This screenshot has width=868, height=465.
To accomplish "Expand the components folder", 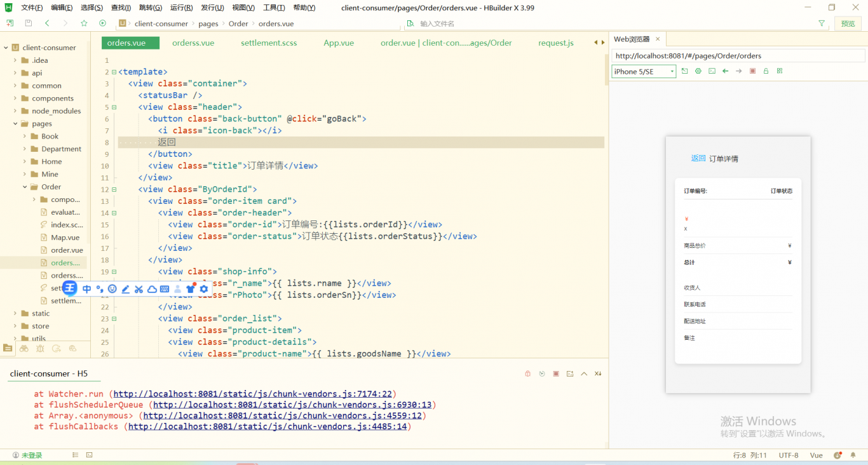I will (15, 98).
